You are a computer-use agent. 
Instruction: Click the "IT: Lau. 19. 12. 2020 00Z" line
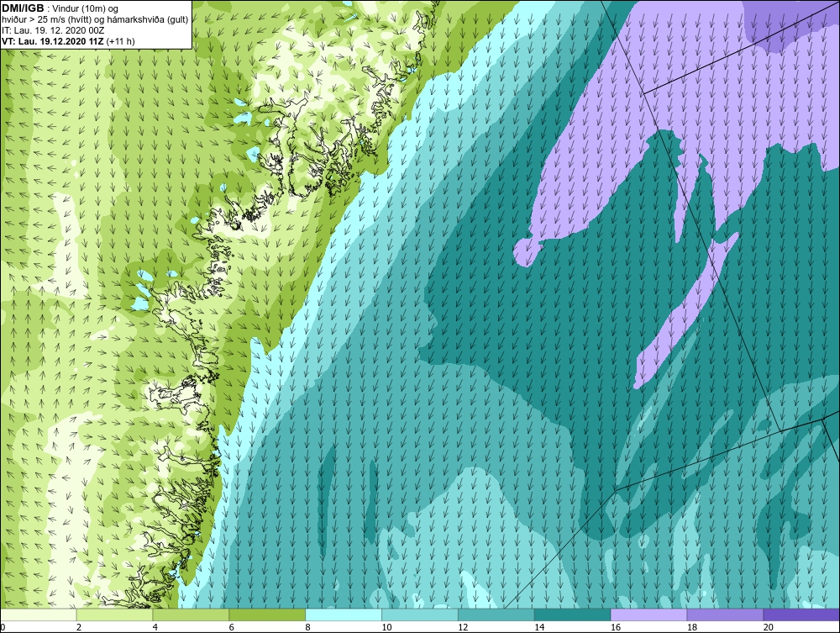(x=53, y=30)
